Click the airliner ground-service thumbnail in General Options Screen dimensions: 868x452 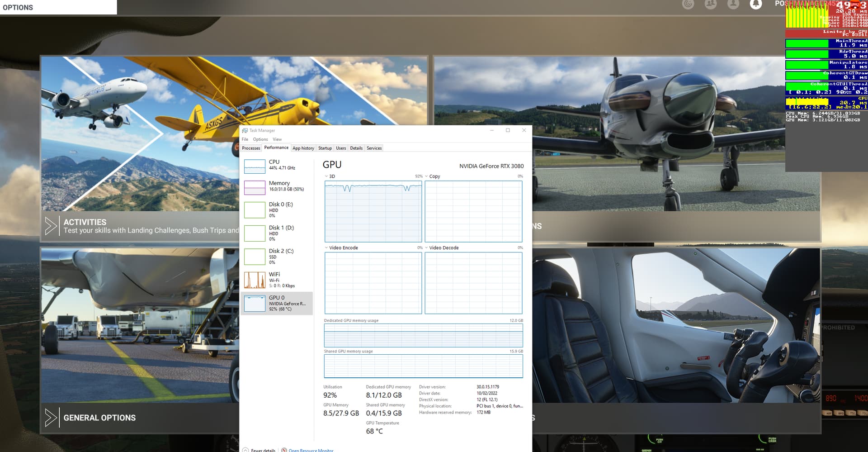(x=140, y=325)
